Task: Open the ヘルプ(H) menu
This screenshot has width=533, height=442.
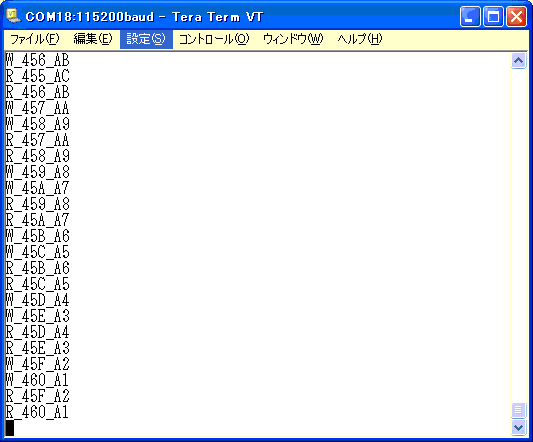Action: pos(360,39)
